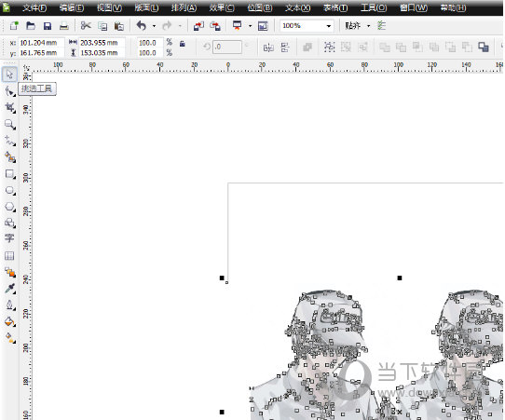Select the Fill bucket tool
The width and height of the screenshot is (505, 420).
click(9, 321)
